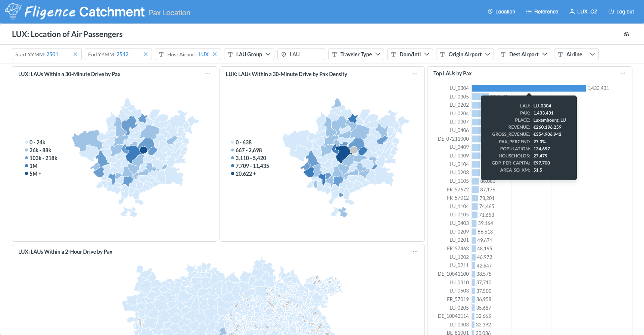Open options menu for 2-Hour Drive map
Screen dimensions: 644x335
tap(415, 251)
